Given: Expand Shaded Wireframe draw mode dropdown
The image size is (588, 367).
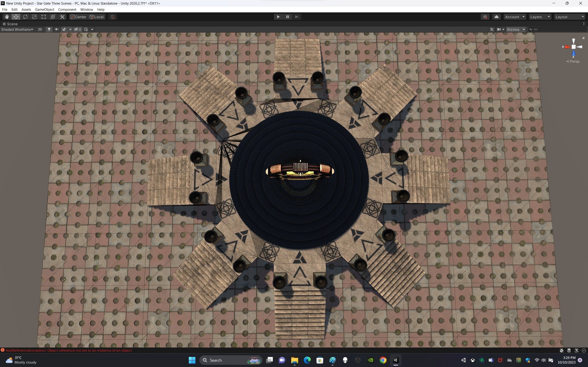Looking at the screenshot, I should [x=17, y=29].
